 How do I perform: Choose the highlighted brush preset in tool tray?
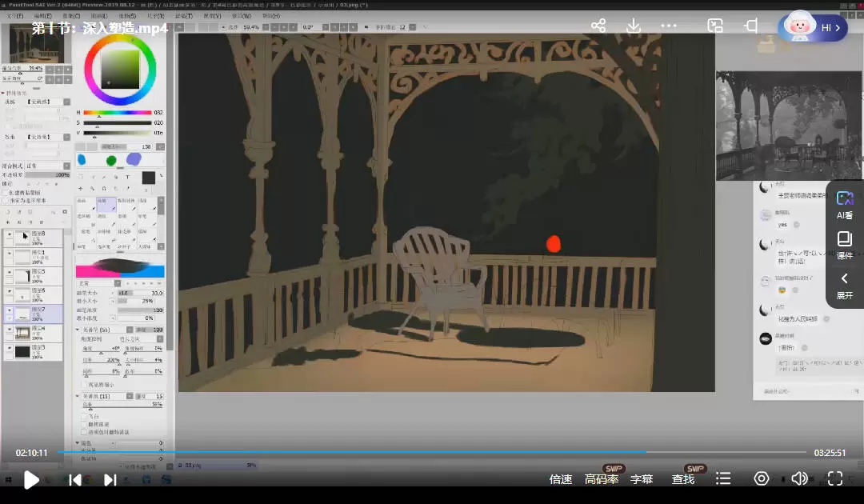point(106,204)
